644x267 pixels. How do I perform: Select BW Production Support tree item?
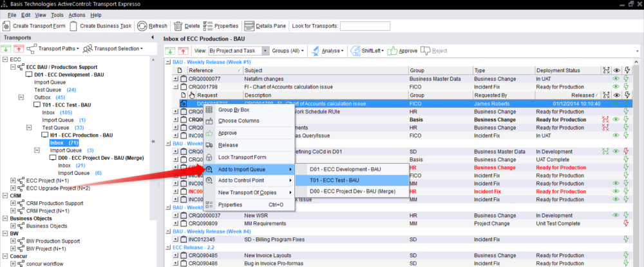pyautogui.click(x=53, y=241)
